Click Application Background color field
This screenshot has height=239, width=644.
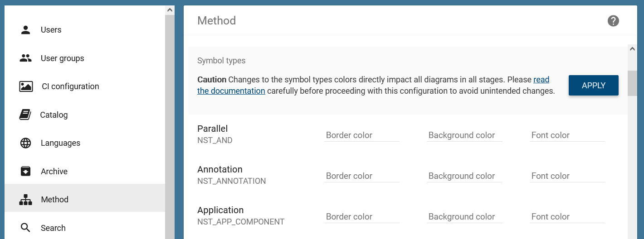coord(464,216)
